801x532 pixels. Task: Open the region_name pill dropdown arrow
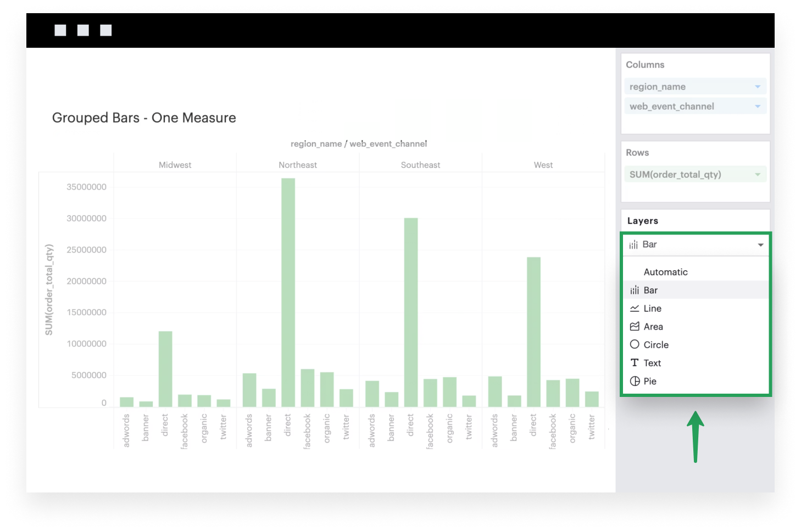(x=758, y=87)
